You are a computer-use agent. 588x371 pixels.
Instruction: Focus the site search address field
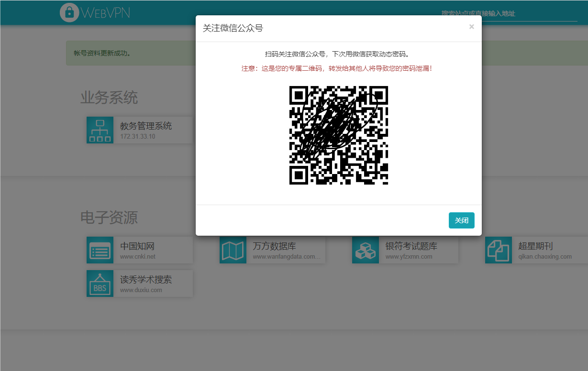tap(509, 14)
